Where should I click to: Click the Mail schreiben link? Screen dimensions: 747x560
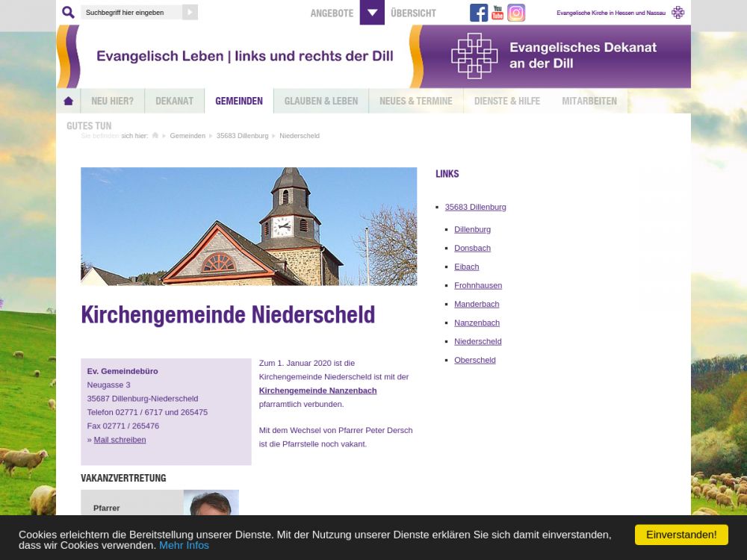120,440
